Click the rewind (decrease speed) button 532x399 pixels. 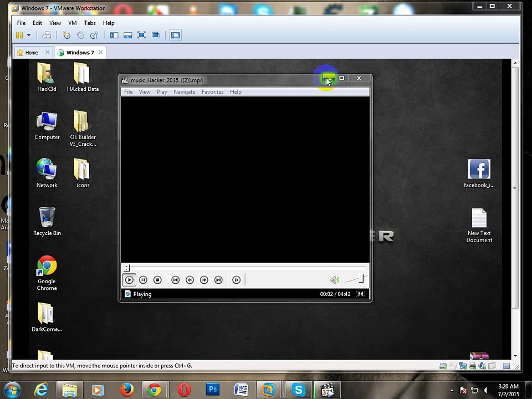tap(190, 280)
